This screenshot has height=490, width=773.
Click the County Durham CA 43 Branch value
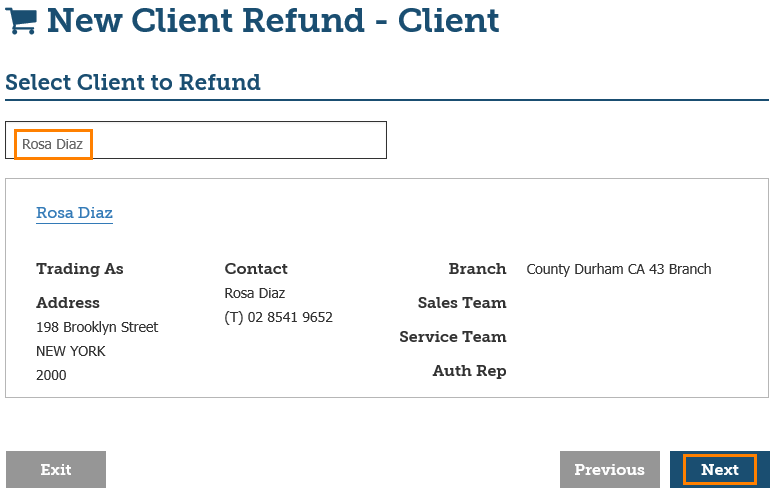[619, 269]
